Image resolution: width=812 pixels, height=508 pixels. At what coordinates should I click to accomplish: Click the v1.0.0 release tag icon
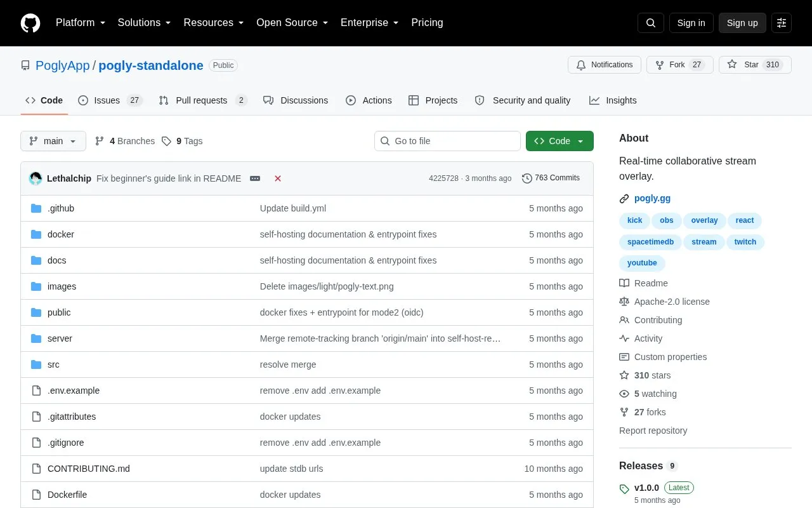624,489
